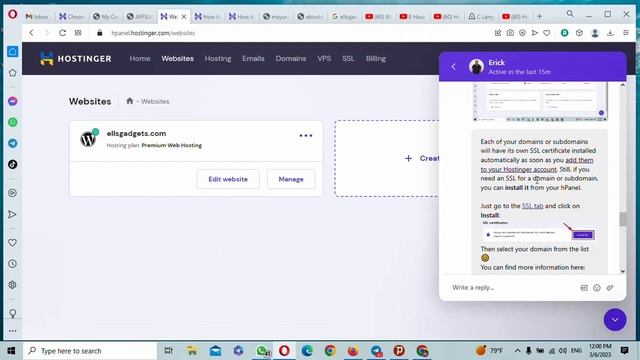Open the Opera easy setup menu icon
640x360 pixels.
click(x=626, y=33)
